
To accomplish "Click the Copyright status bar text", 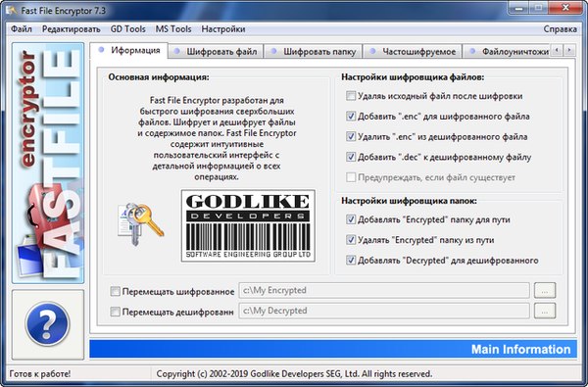I will [294, 374].
